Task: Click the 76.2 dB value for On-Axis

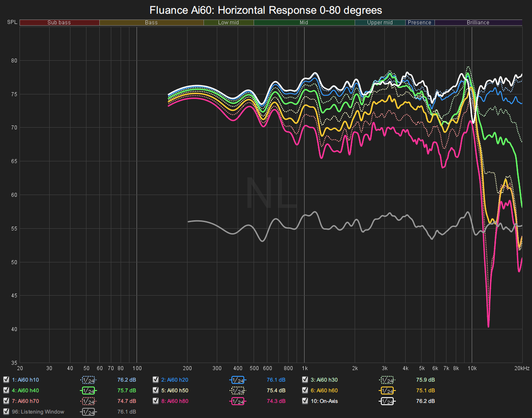Action: [x=426, y=401]
